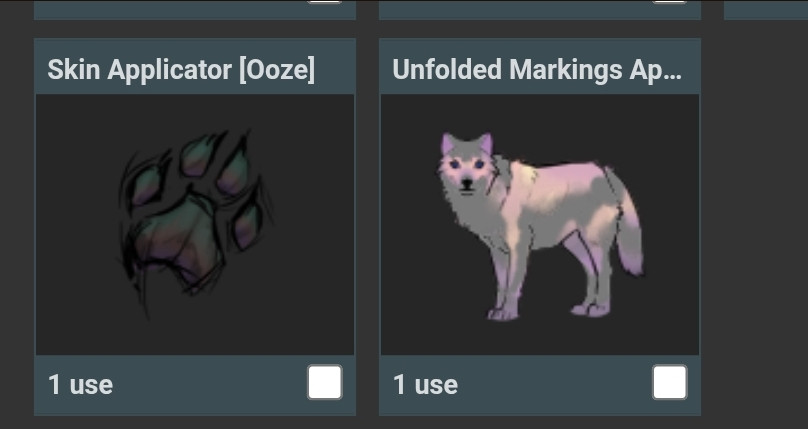Tick the Unfolded Markings applicator checkbox

pyautogui.click(x=669, y=382)
